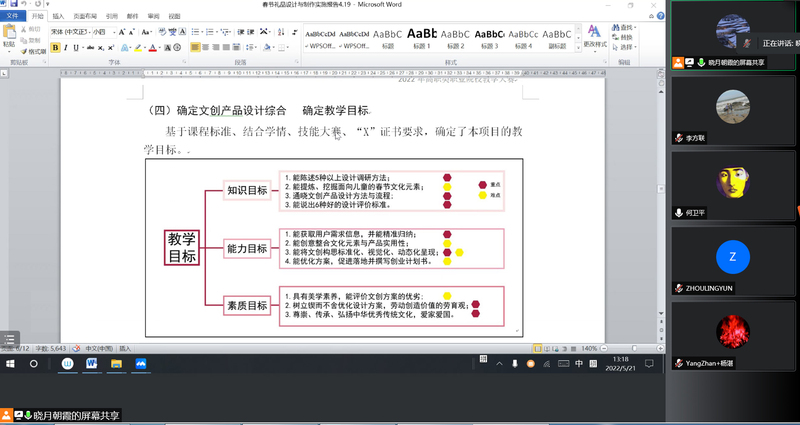Toggle Italic formatting
800x425 pixels.
[67, 47]
